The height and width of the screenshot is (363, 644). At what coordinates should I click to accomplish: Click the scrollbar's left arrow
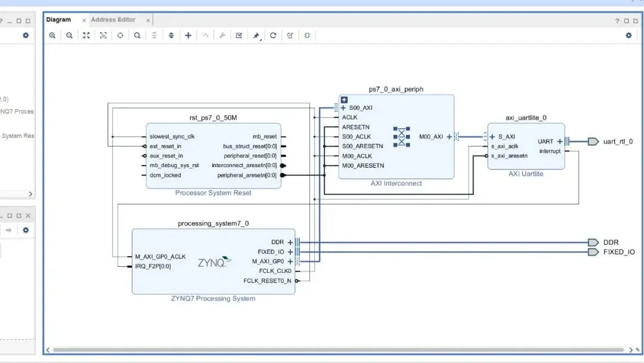pyautogui.click(x=48, y=350)
